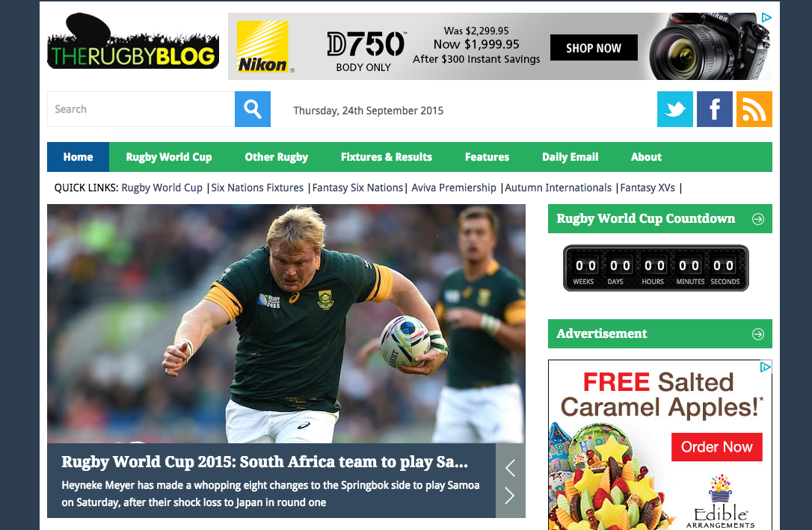Click Order Now in the Edible Arrangements ad
The width and height of the screenshot is (812, 530).
coord(717,447)
